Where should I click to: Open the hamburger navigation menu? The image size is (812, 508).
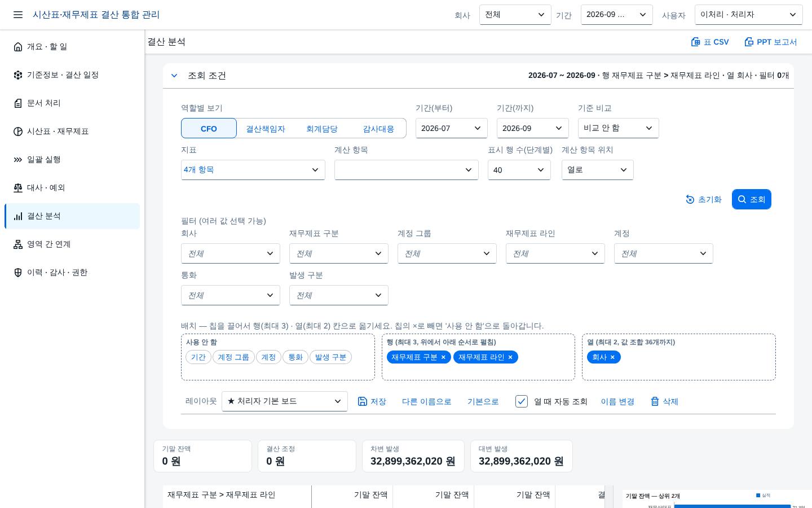[x=18, y=15]
